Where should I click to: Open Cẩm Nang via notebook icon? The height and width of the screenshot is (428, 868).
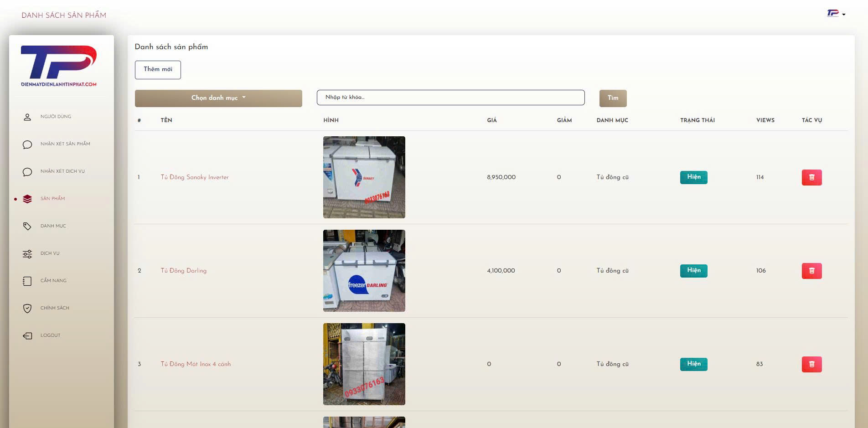coord(27,281)
